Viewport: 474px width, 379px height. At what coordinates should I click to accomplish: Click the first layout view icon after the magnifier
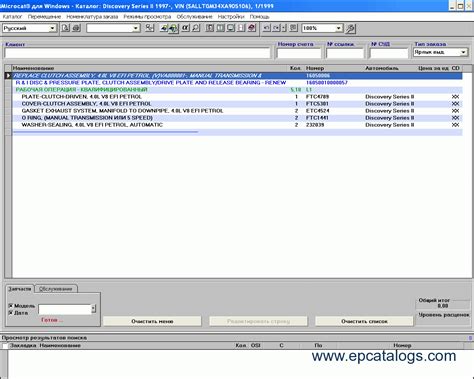[x=210, y=28]
